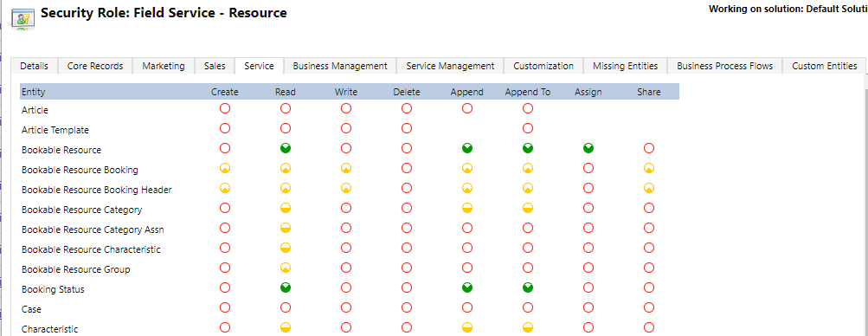This screenshot has height=336, width=868.
Task: Change Append To for Bookable Resource Booking Header
Action: point(528,188)
